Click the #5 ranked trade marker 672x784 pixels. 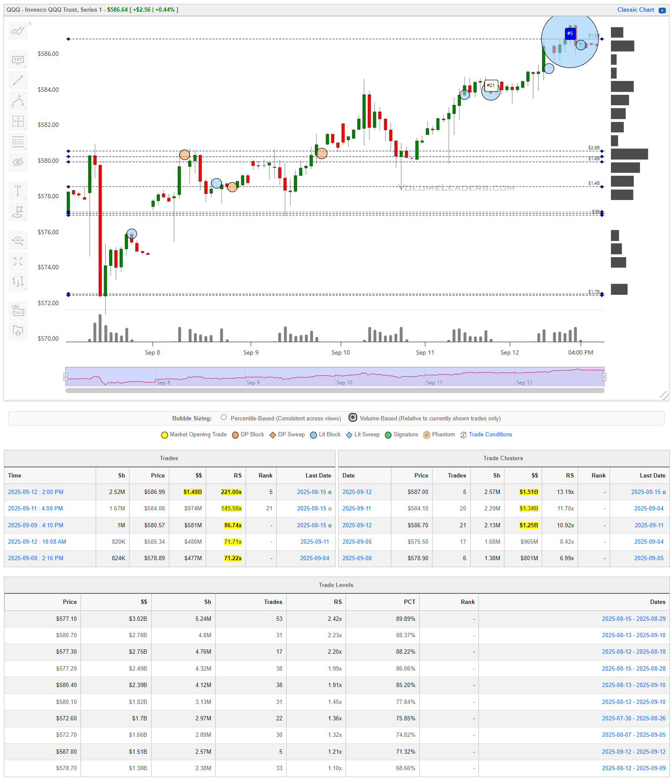pos(570,33)
